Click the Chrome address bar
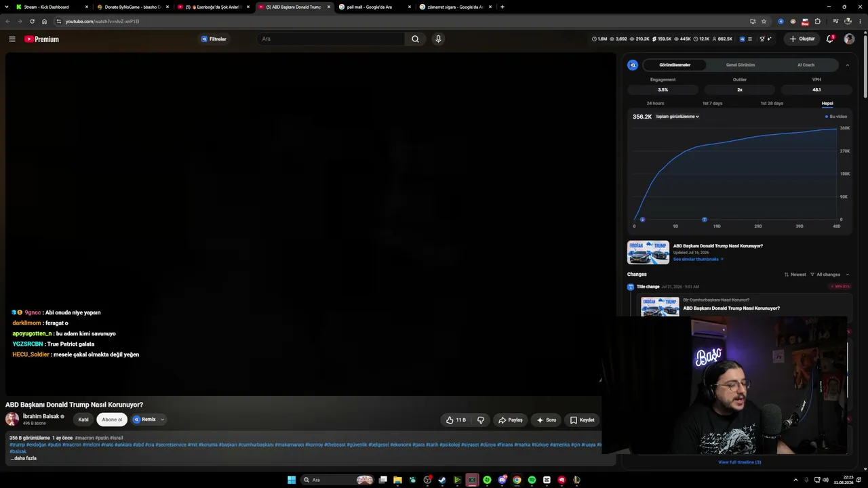 (404, 21)
